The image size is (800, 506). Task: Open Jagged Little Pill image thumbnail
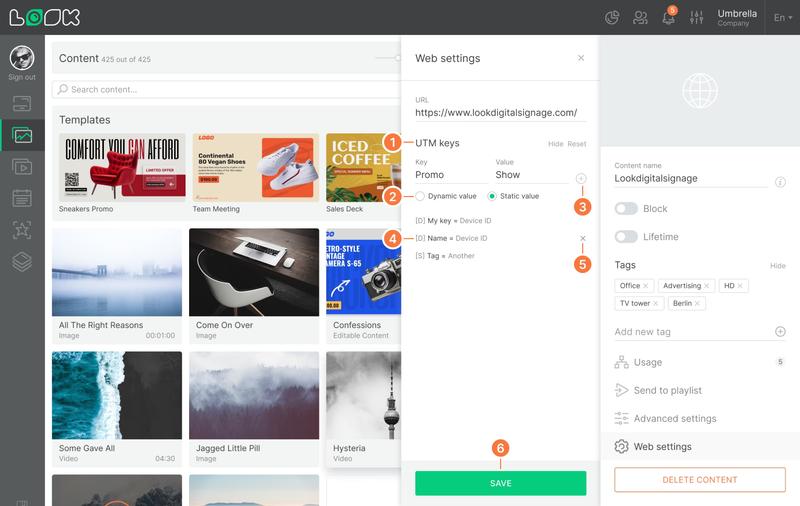(254, 395)
